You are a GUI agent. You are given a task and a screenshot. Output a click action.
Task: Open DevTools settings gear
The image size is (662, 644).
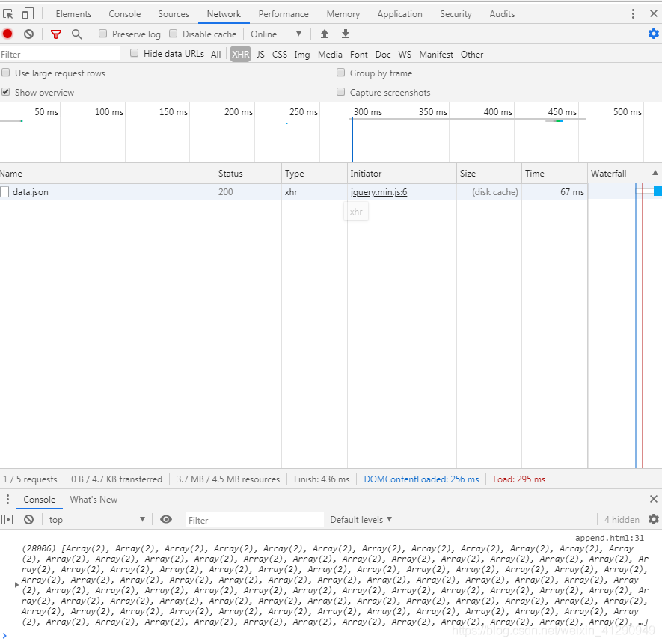coord(653,34)
